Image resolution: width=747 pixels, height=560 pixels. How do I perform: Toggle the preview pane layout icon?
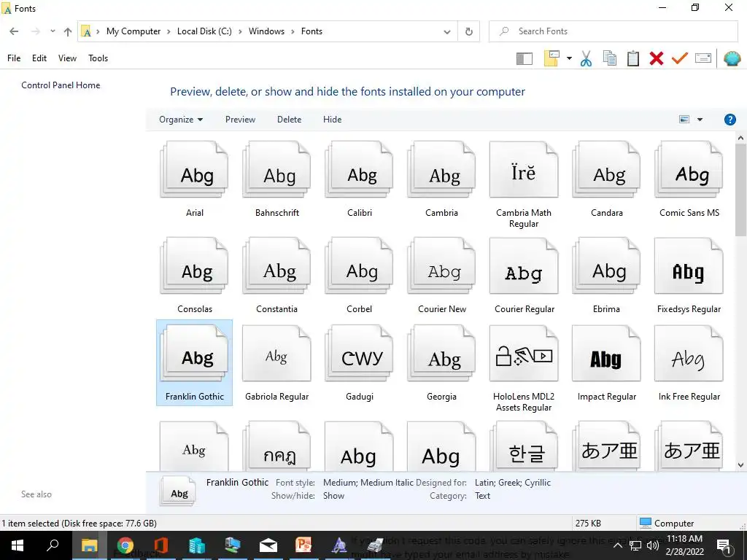[524, 58]
